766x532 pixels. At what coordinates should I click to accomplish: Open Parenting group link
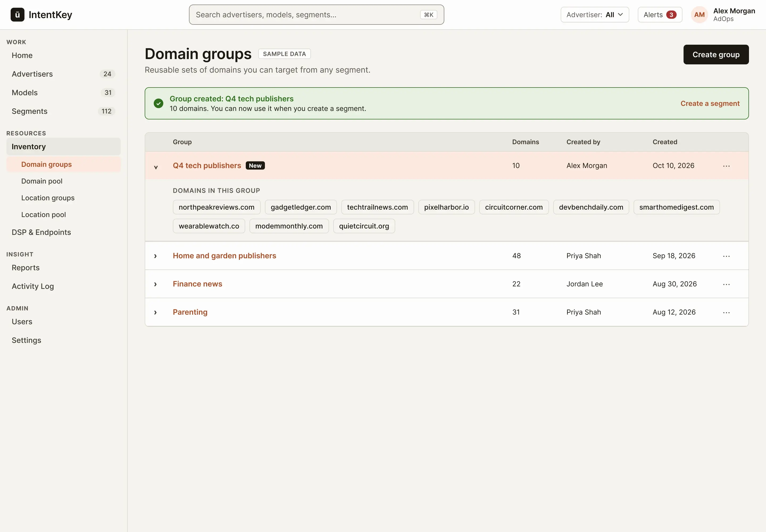190,312
